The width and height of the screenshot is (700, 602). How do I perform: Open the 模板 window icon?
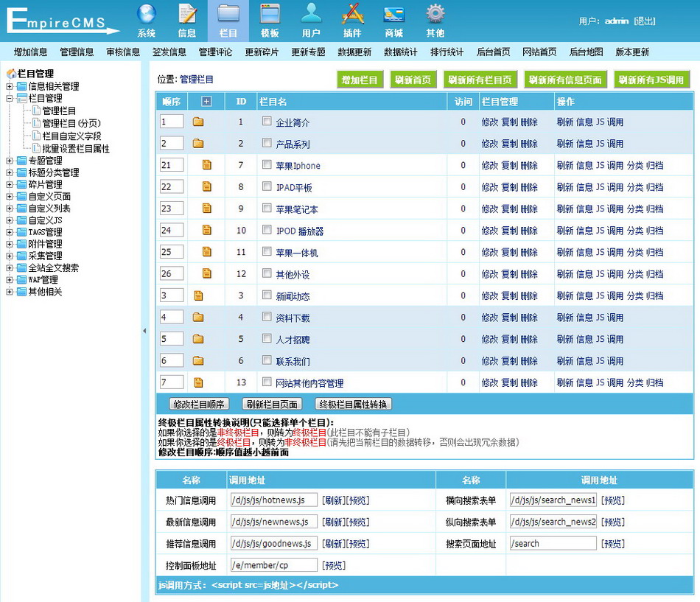(x=270, y=14)
